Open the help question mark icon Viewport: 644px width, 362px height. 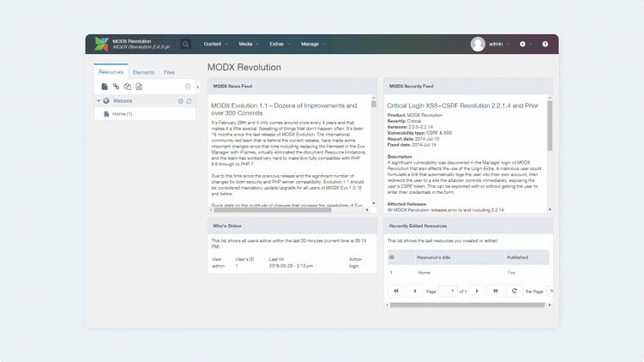545,44
